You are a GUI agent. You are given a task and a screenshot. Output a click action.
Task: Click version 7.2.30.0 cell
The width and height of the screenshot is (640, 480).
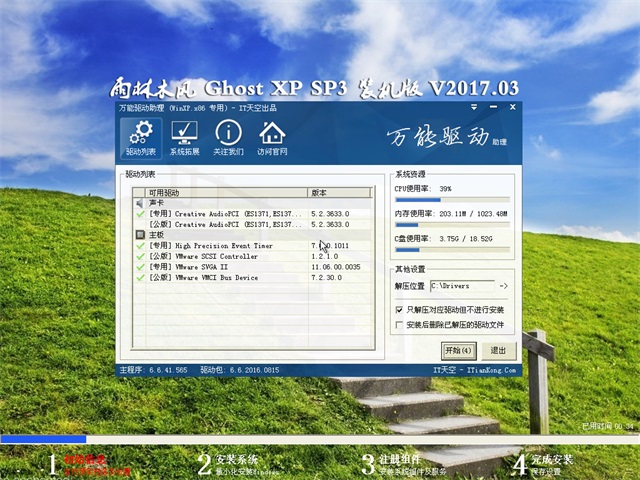327,278
